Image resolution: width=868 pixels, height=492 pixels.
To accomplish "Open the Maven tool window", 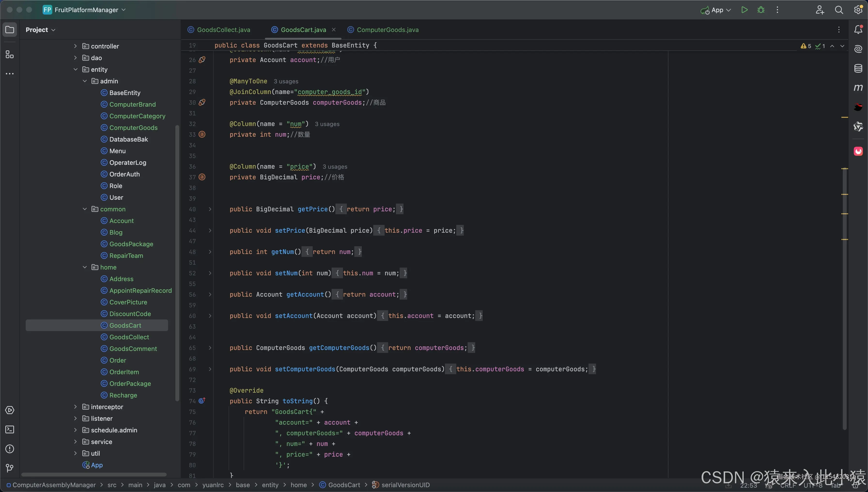I will point(858,88).
